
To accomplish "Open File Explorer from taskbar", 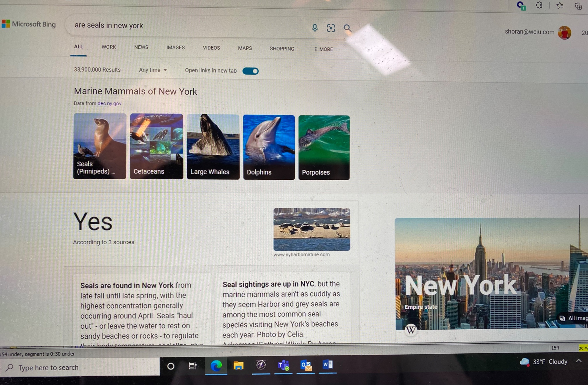I will [238, 365].
